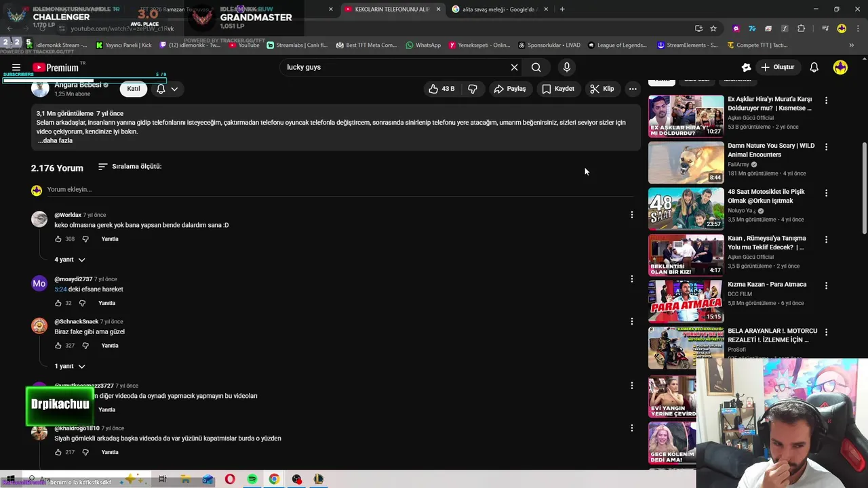Image resolution: width=868 pixels, height=488 pixels.
Task: Open YouTube notifications bell in header
Action: click(x=814, y=67)
